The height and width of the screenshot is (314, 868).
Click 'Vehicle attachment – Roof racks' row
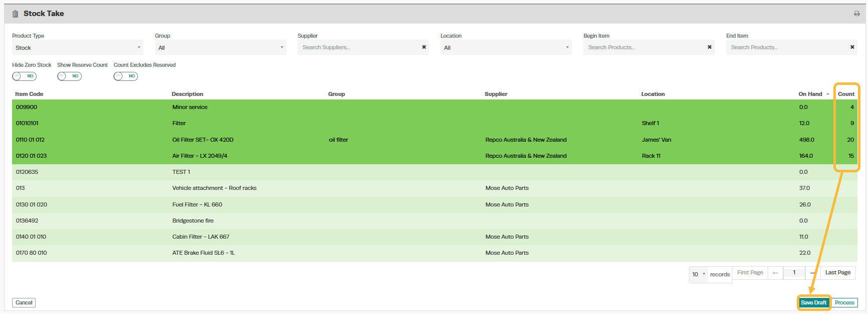(x=435, y=188)
